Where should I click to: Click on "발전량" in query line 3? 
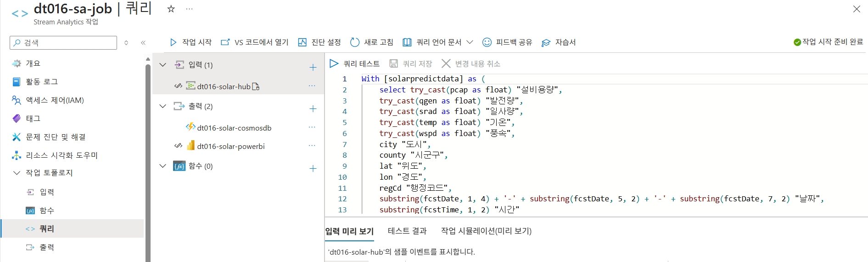[503, 101]
